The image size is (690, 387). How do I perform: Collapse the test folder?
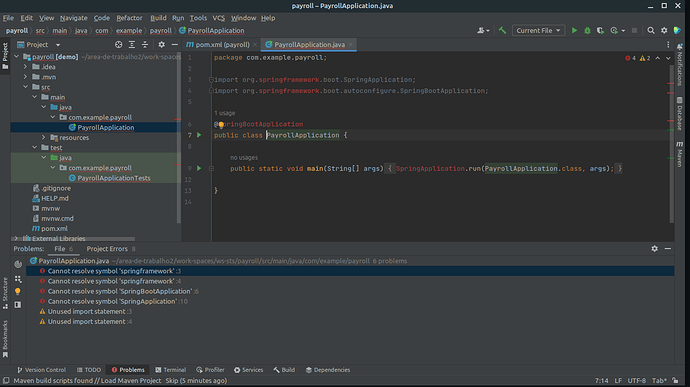click(x=35, y=147)
